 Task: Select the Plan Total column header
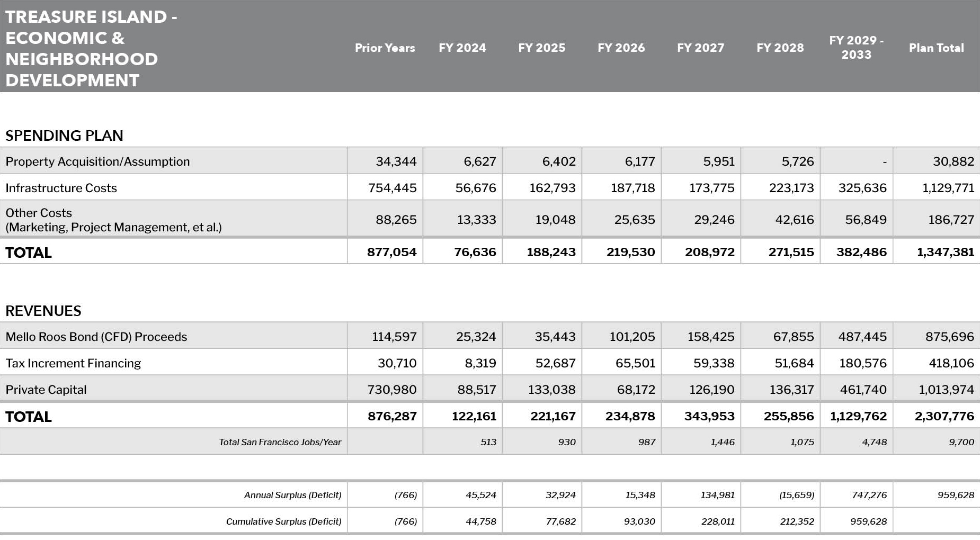[936, 48]
